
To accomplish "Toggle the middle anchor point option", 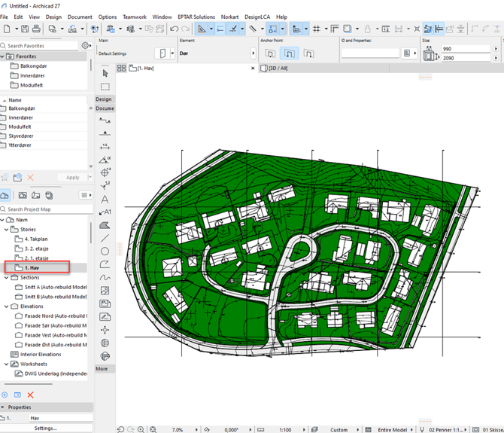I will tap(290, 53).
